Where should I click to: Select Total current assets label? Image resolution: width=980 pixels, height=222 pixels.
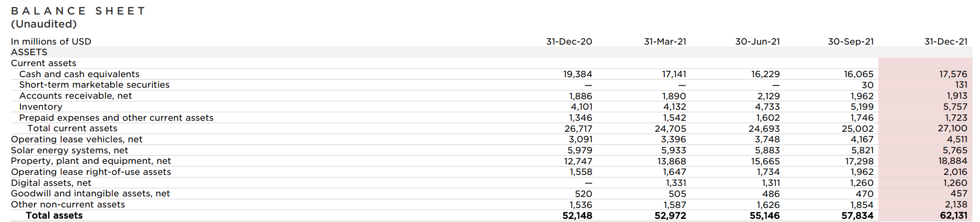pyautogui.click(x=72, y=128)
